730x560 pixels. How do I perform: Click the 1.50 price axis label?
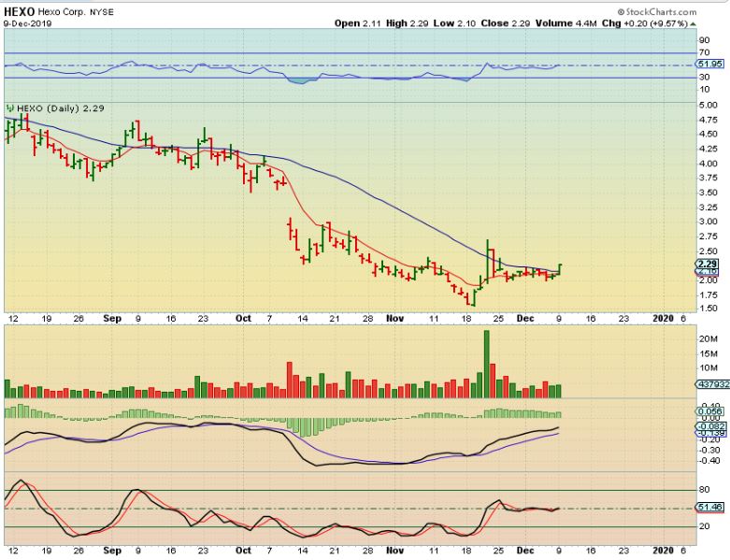[x=709, y=309]
